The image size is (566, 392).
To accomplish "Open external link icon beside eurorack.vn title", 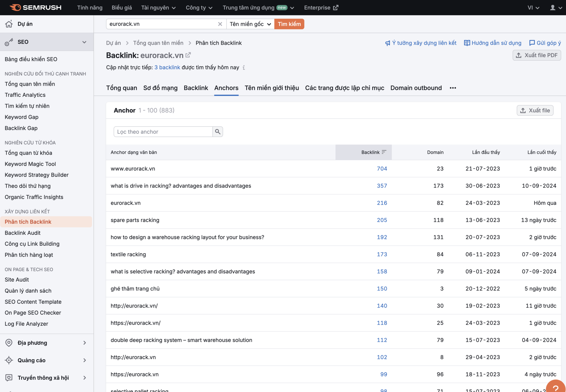I will click(188, 55).
